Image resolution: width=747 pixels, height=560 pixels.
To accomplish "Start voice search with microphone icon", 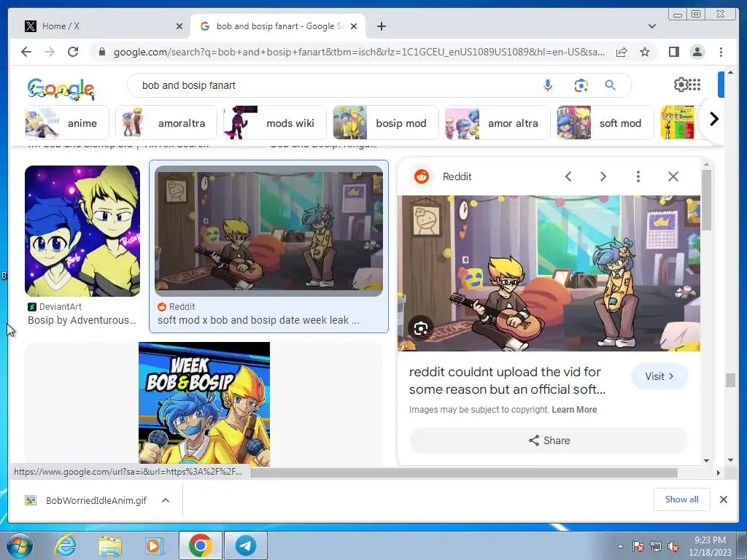I will click(547, 85).
